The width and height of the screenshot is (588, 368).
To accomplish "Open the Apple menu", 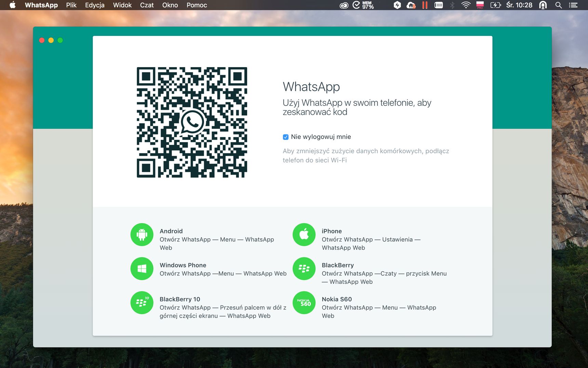I will 13,5.
